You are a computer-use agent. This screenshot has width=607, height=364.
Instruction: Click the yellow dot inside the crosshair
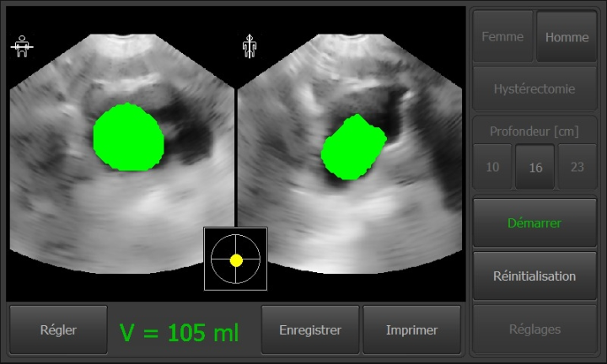[x=236, y=260]
